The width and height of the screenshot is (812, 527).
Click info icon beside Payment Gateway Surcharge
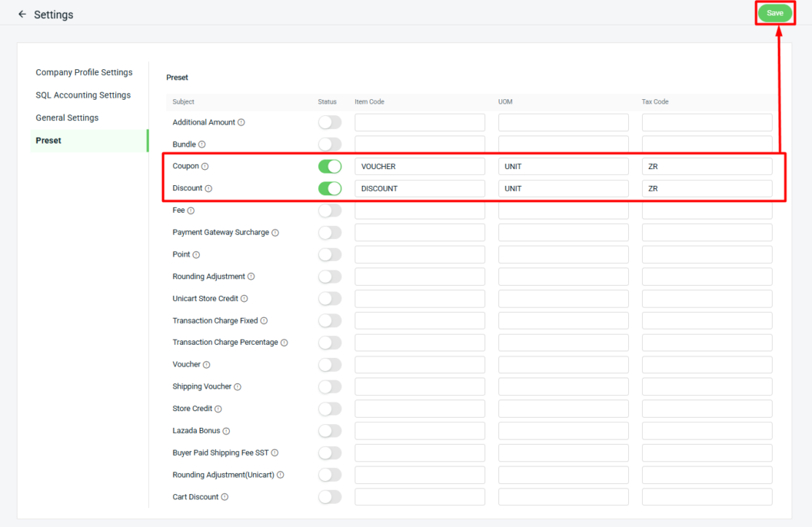[x=275, y=233]
